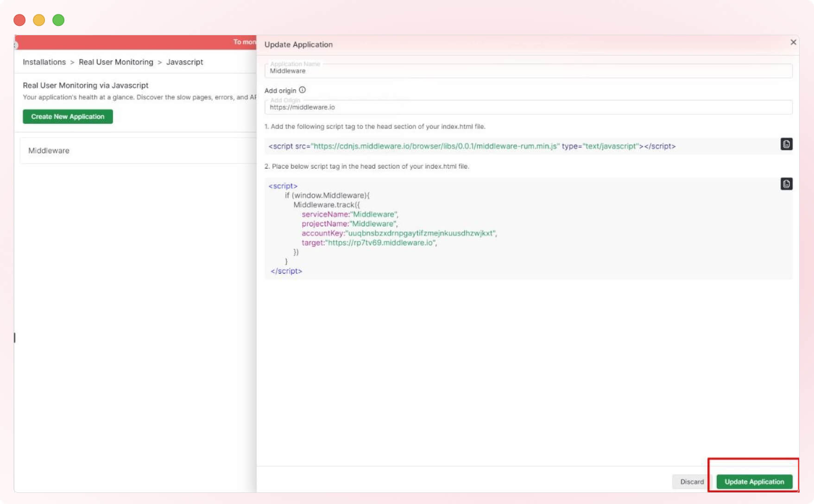This screenshot has height=504, width=814.
Task: Click the macOS yellow minimize button
Action: [39, 20]
